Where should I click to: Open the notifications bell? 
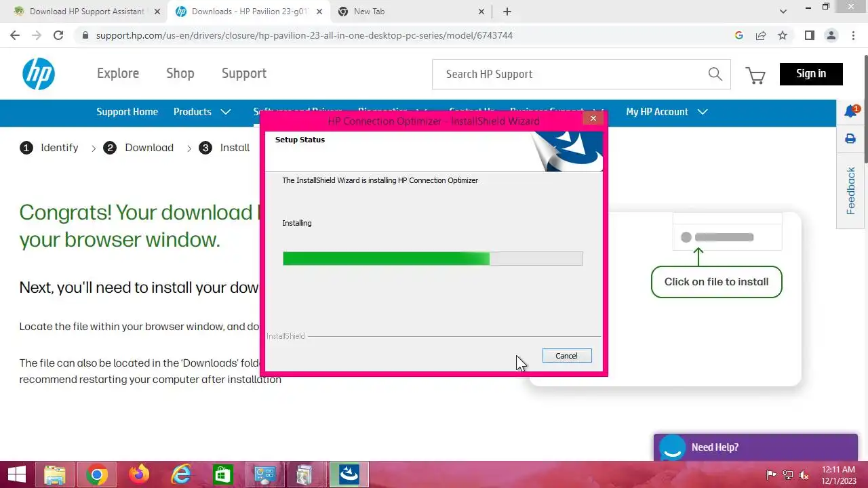851,111
